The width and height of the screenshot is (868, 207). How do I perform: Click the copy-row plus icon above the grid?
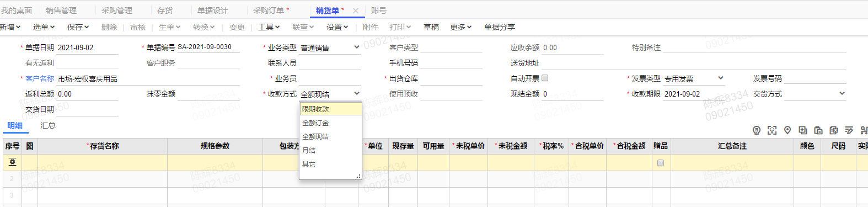(803, 130)
